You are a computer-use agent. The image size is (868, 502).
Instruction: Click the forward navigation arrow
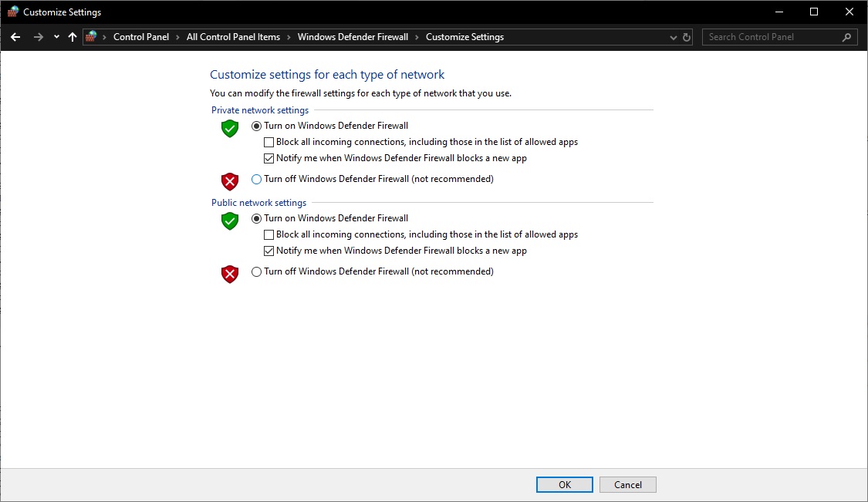pos(36,36)
